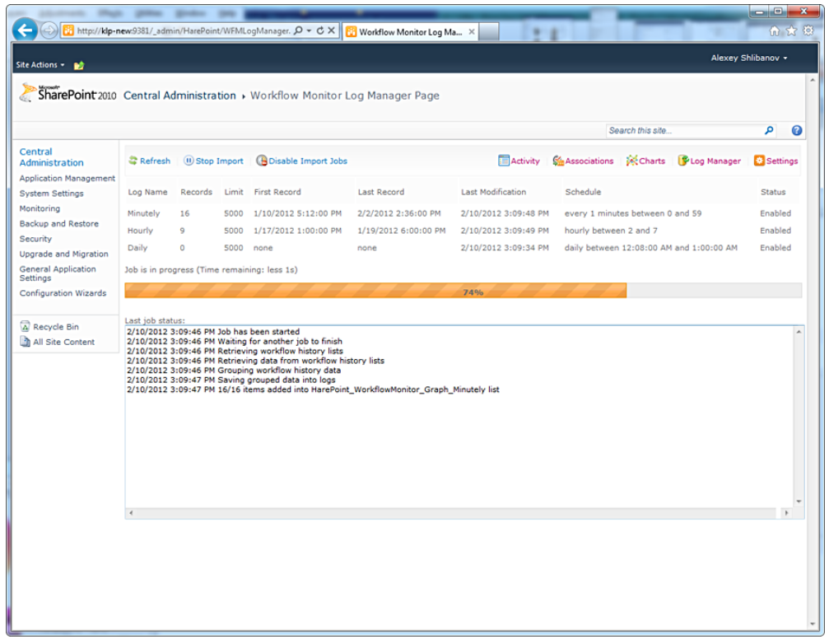Viewport: 829px width, 644px height.
Task: Click the Disable Import Jobs icon
Action: point(262,161)
